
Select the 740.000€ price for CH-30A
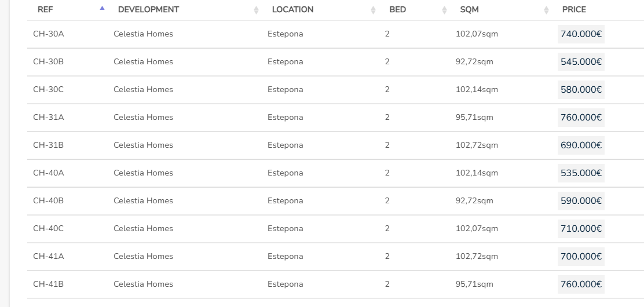pos(581,34)
